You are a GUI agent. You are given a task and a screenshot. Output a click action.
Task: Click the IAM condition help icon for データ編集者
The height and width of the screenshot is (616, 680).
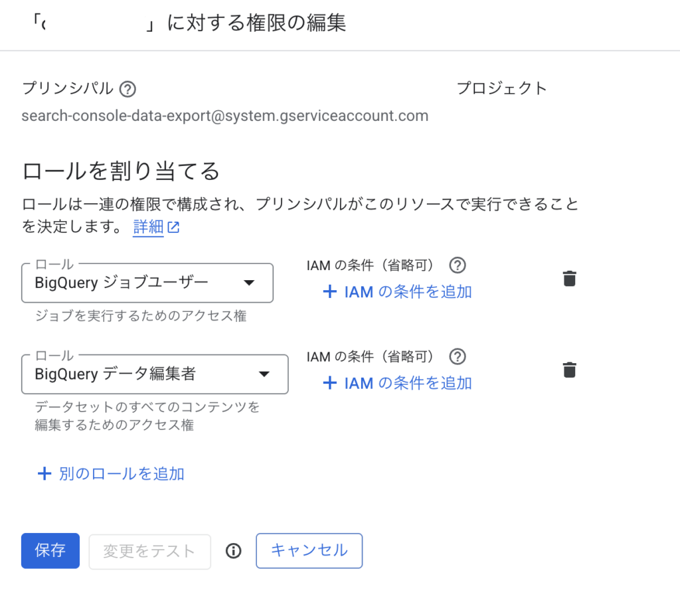click(x=457, y=357)
